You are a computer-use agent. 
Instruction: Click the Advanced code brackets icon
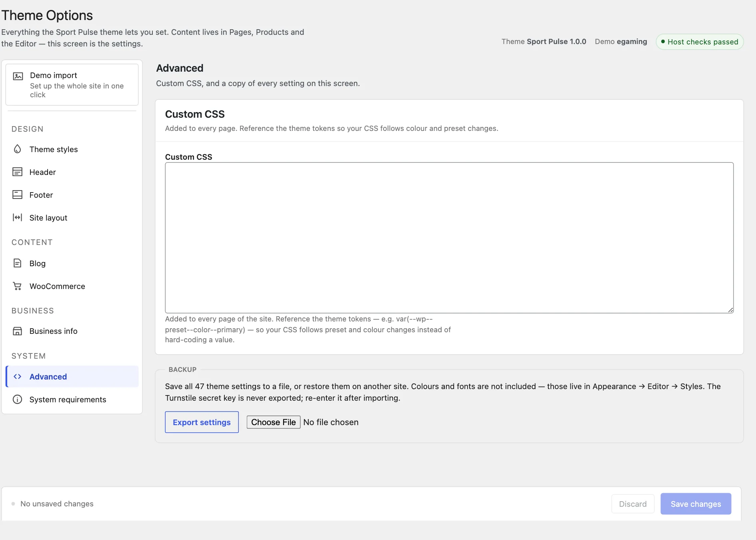(17, 376)
